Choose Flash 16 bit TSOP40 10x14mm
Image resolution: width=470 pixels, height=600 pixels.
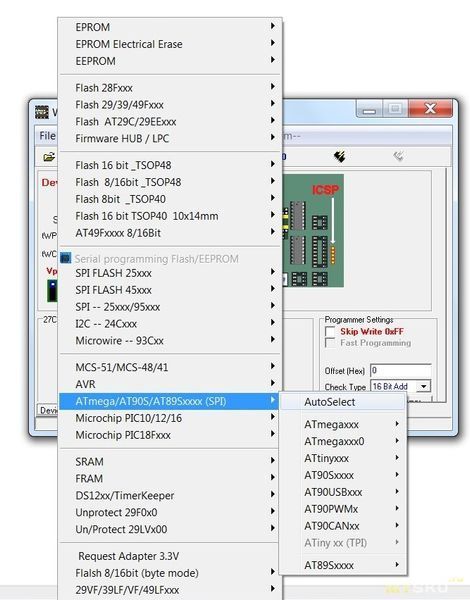pos(170,215)
